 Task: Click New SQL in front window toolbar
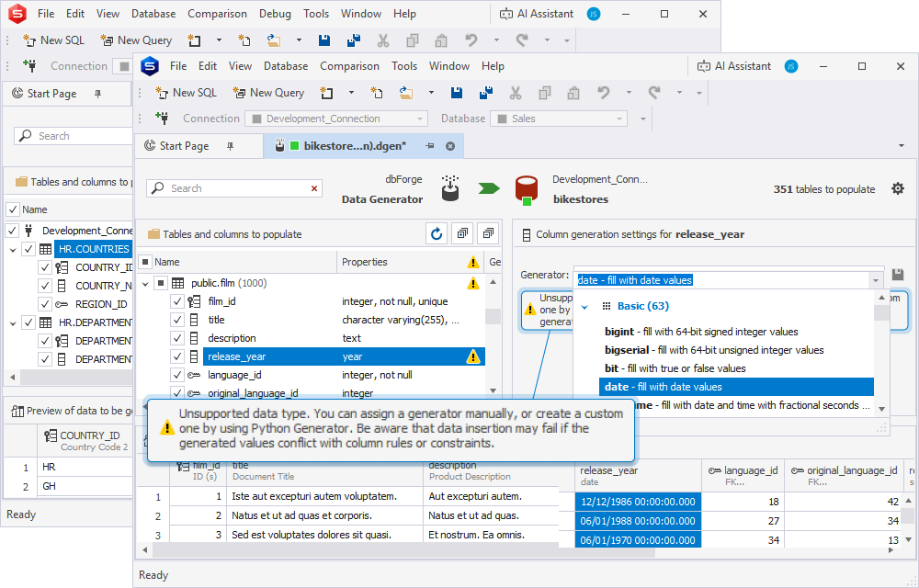click(x=186, y=93)
